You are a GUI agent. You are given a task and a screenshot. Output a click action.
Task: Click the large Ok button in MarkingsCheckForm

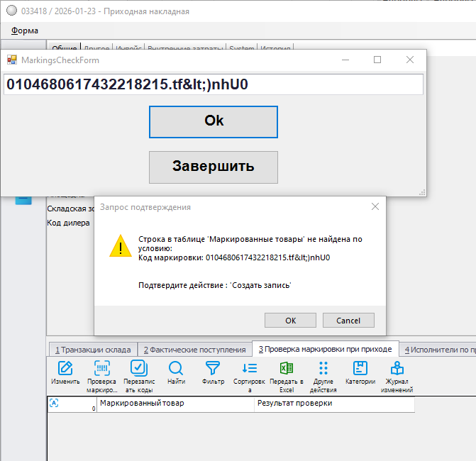[x=213, y=121]
